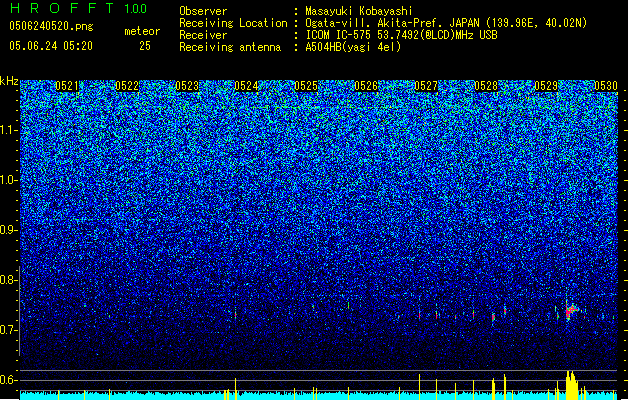629x400 pixels.
Task: Click the 0530 time marker
Action: click(606, 86)
